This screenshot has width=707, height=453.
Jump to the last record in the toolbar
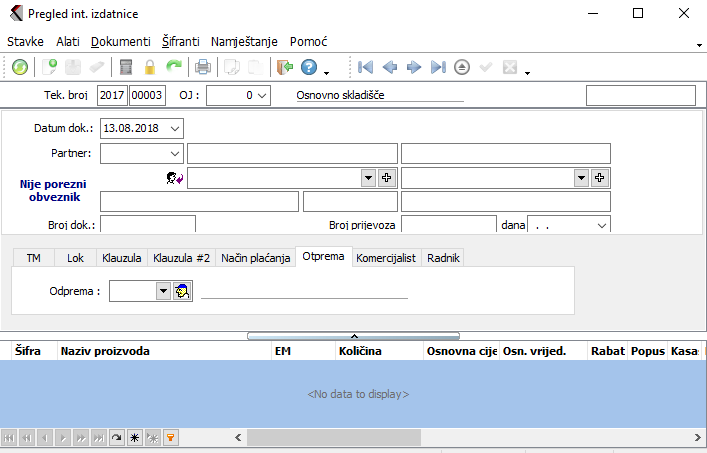pos(438,68)
